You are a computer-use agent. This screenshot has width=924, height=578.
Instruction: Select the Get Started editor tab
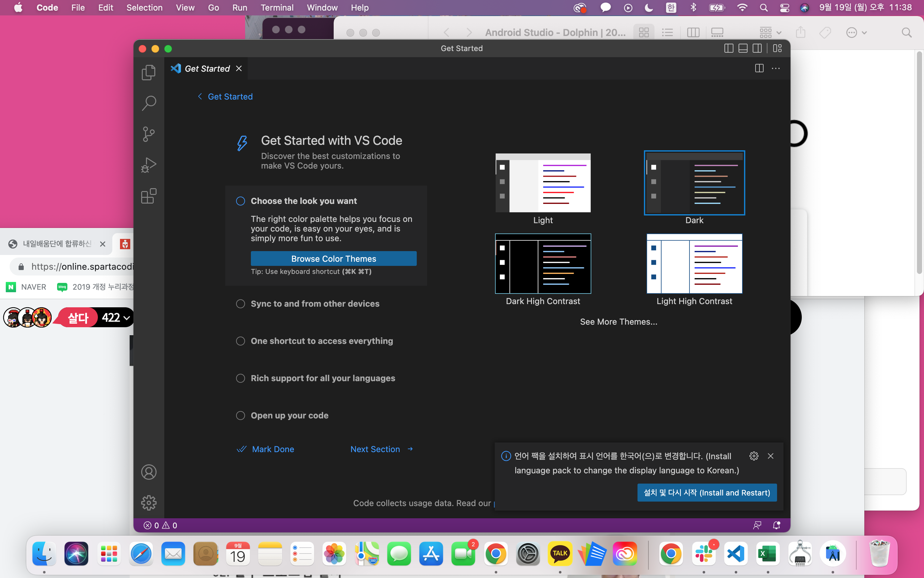[x=206, y=68]
